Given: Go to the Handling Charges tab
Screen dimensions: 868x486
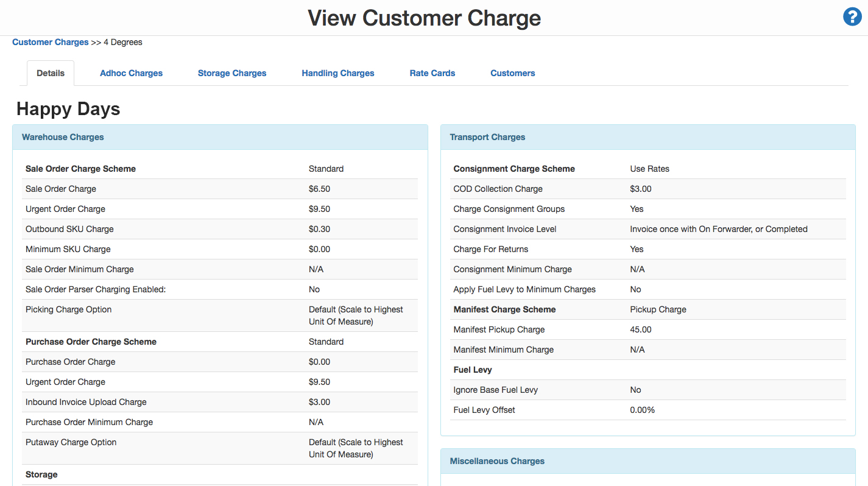Looking at the screenshot, I should (x=338, y=73).
